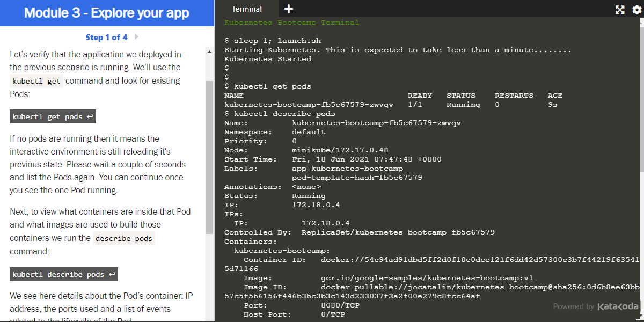Click the Node value 'minikube/172.17.0.48'
Screen dimensions: 644x322
click(x=340, y=150)
